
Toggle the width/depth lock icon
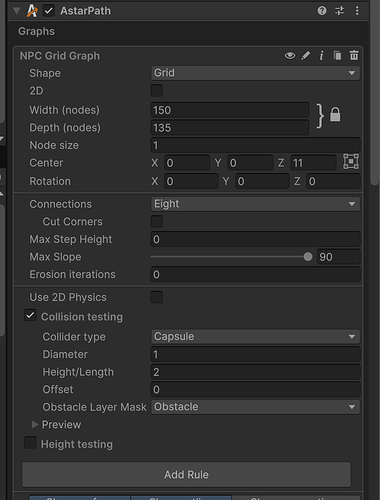[x=335, y=115]
